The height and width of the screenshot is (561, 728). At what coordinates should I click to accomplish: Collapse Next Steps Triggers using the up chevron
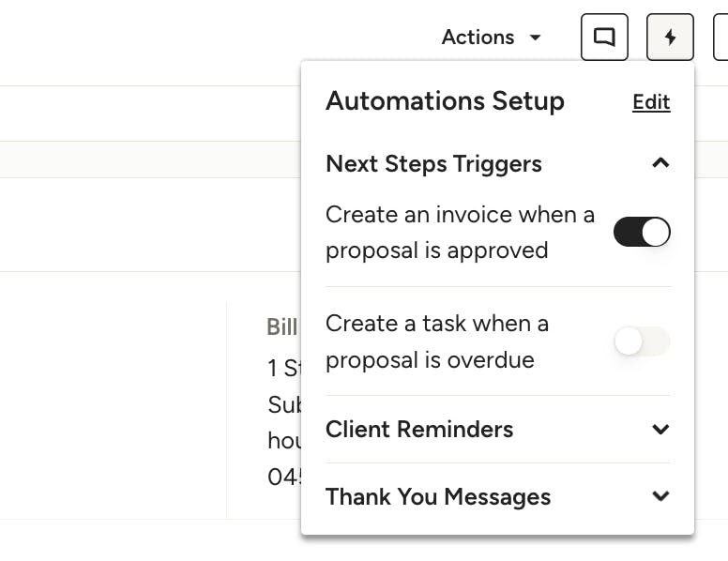(x=660, y=163)
